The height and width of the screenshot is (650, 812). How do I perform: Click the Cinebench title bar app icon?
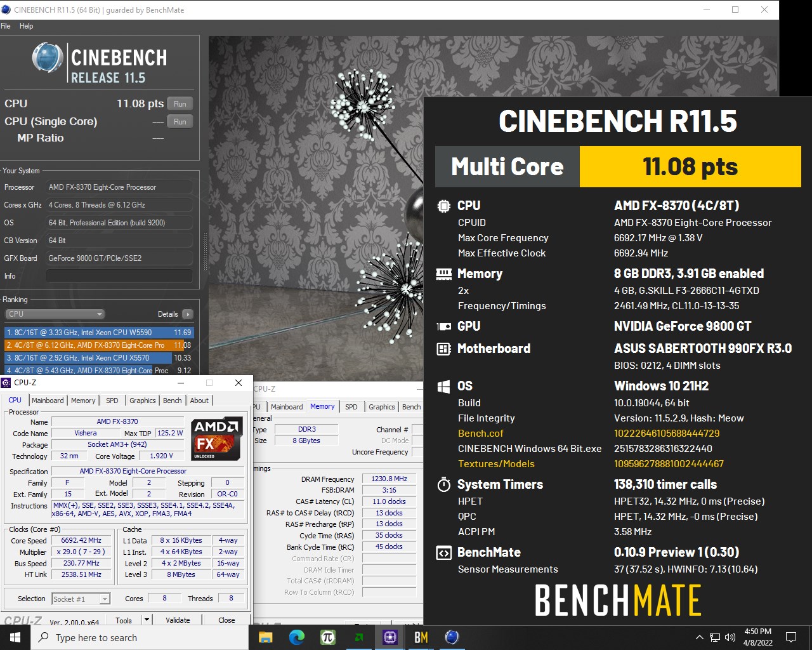(6, 10)
